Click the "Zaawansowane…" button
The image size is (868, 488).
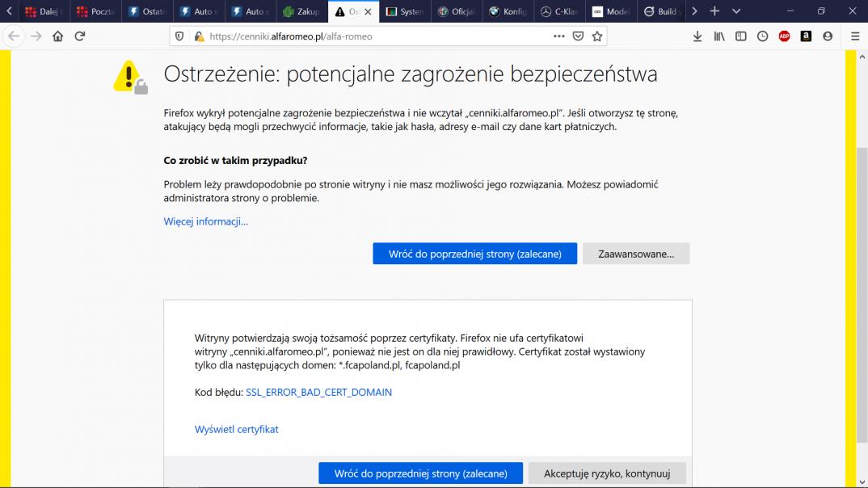coord(636,254)
